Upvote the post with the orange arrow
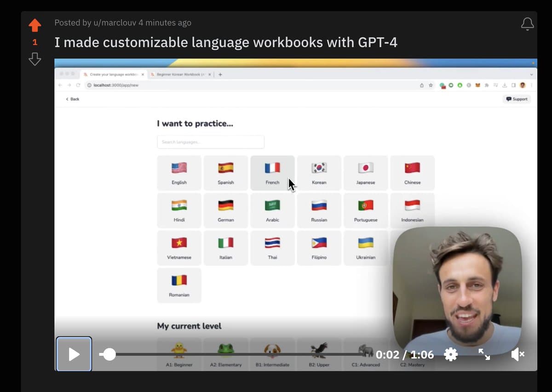 [35, 25]
